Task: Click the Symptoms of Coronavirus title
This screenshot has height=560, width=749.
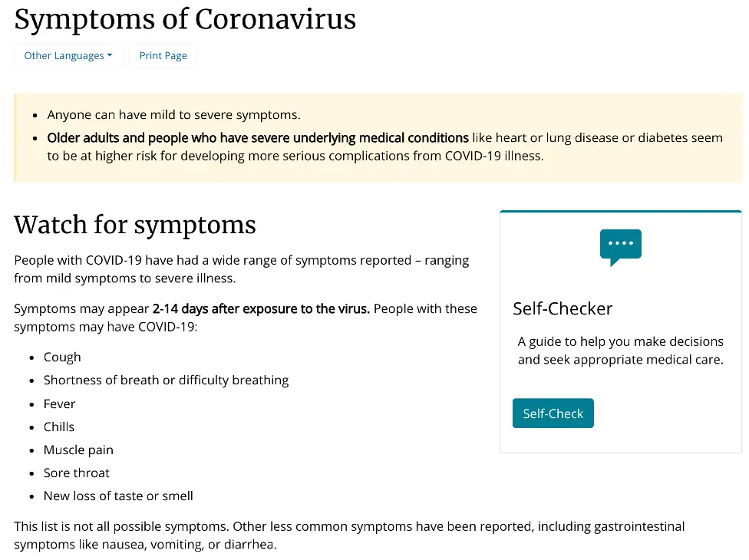Action: (184, 20)
